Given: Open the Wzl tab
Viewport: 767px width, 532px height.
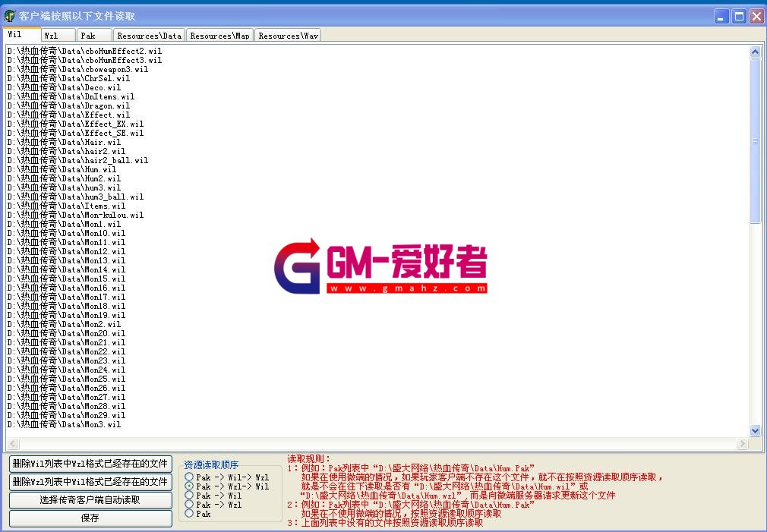Looking at the screenshot, I should pyautogui.click(x=58, y=35).
